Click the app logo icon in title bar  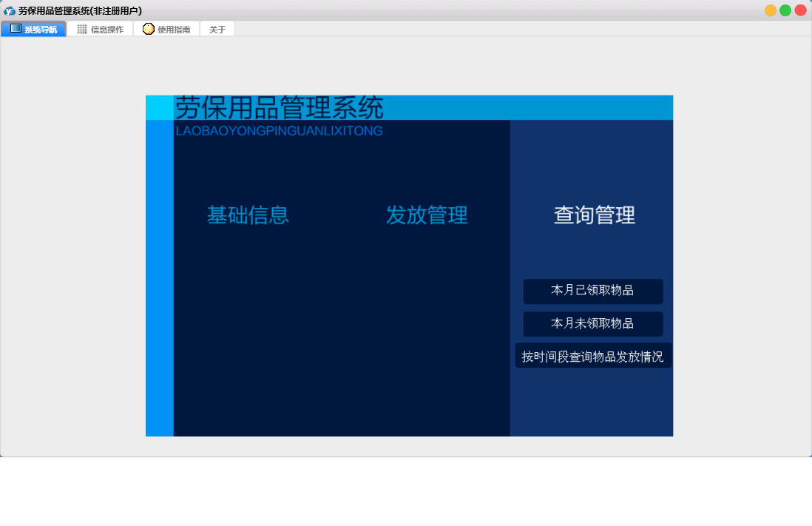10,10
